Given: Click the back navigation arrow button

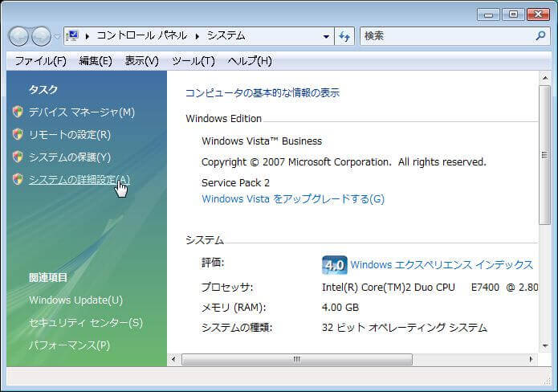Looking at the screenshot, I should tap(19, 36).
